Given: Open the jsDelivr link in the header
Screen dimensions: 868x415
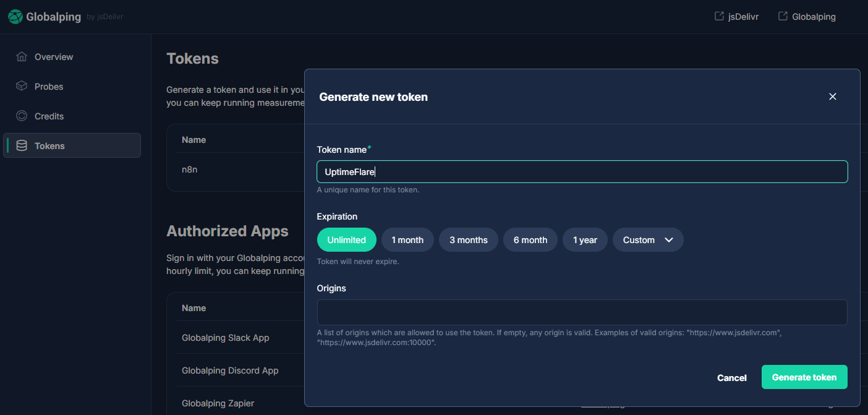Looking at the screenshot, I should tap(742, 16).
